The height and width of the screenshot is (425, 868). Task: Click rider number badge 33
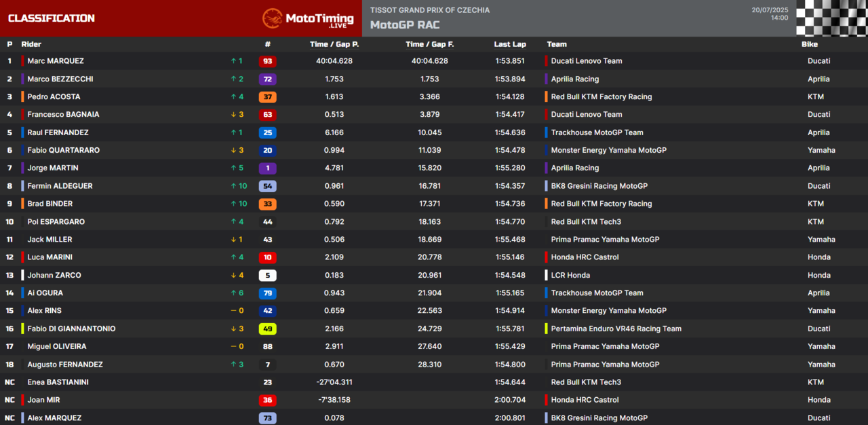pos(267,204)
